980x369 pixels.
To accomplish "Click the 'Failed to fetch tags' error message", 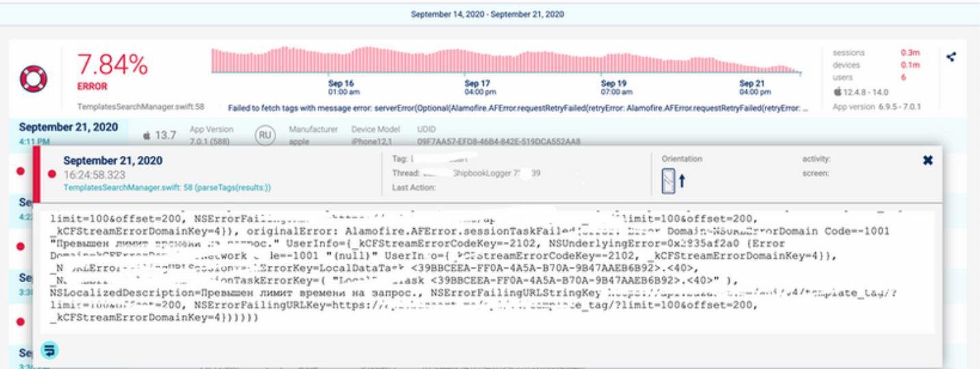I will click(519, 107).
